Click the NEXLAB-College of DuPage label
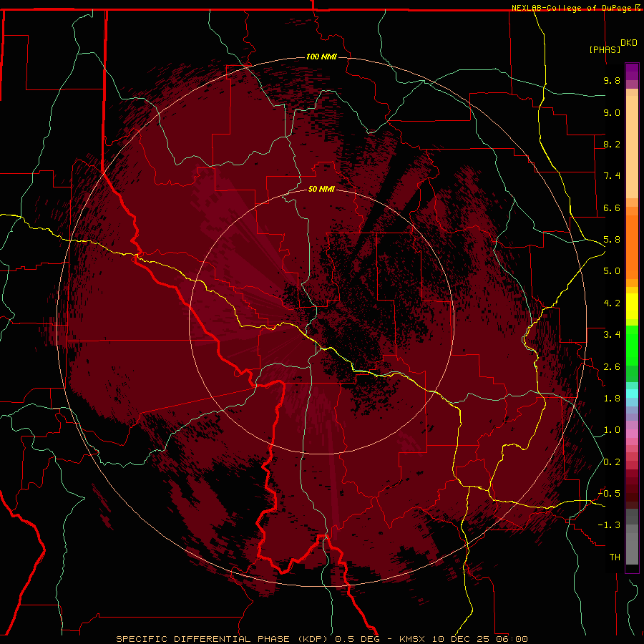The height and width of the screenshot is (644, 644). [573, 8]
